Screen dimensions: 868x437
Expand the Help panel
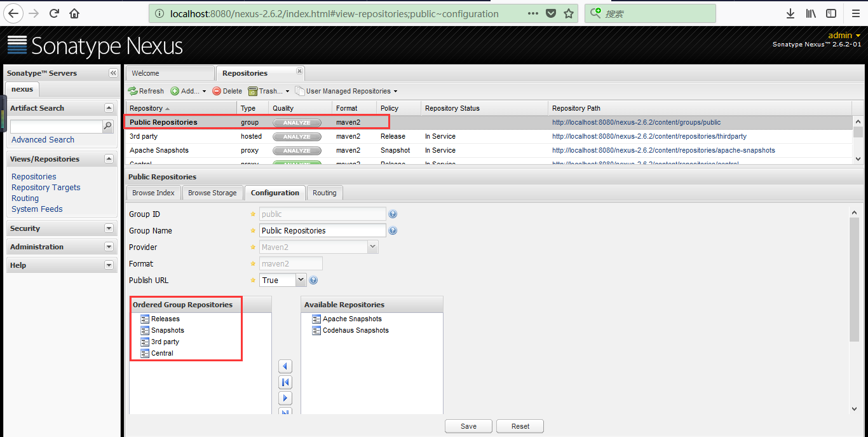(x=109, y=265)
